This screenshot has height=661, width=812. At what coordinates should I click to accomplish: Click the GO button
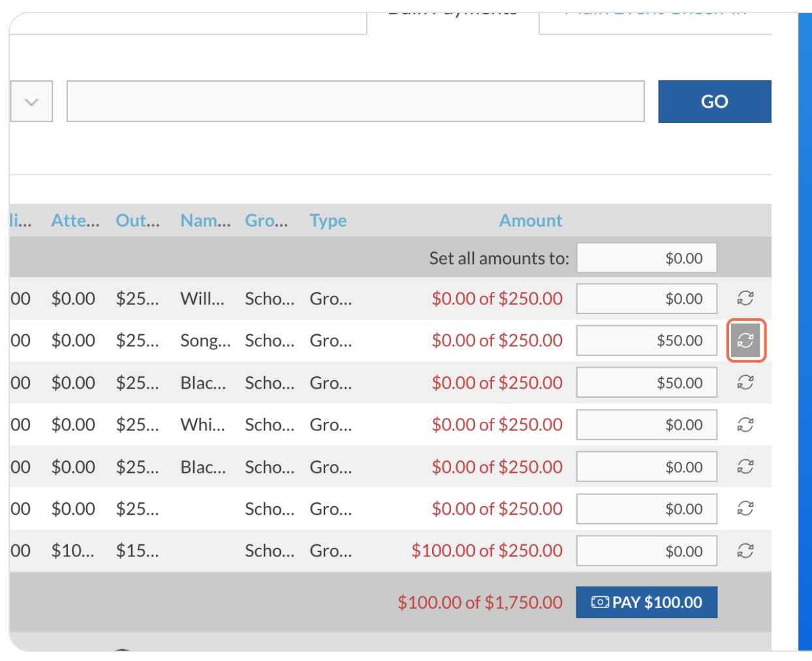coord(715,101)
